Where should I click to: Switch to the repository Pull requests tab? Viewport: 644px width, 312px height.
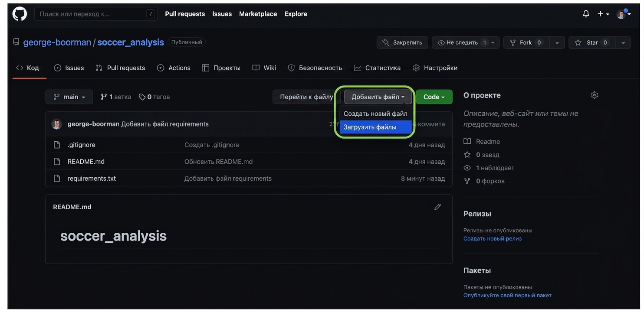pyautogui.click(x=120, y=68)
